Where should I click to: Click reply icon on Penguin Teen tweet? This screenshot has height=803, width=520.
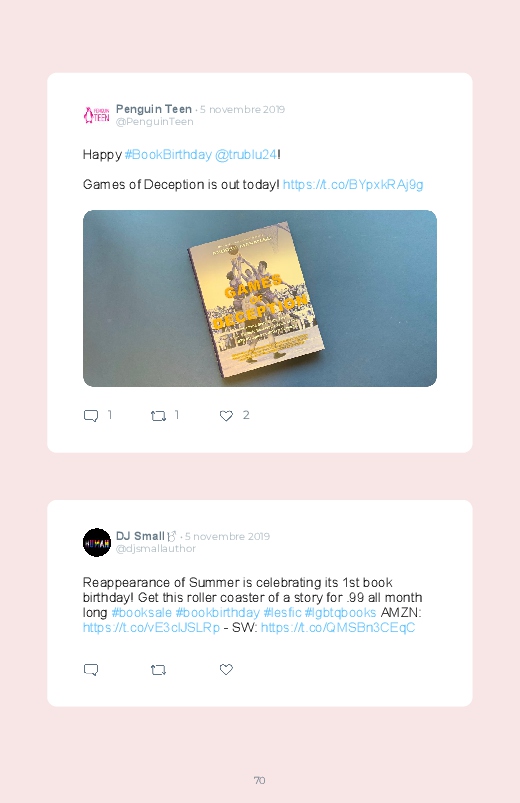[x=91, y=415]
